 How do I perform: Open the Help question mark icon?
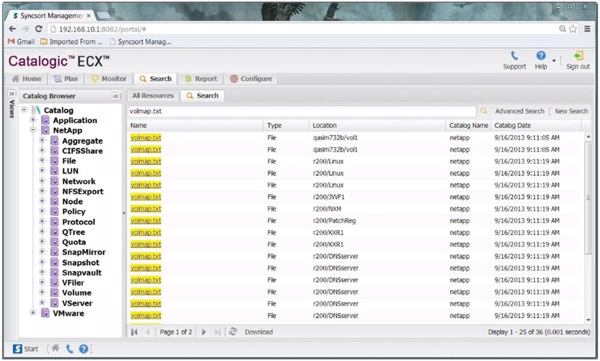coord(541,56)
